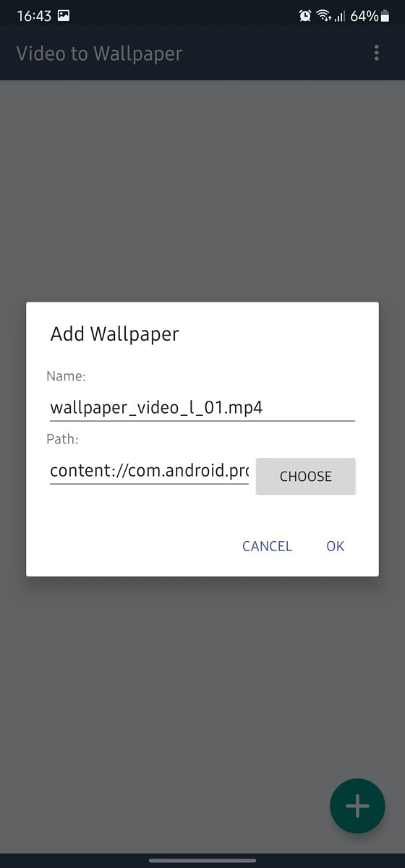Tap the Add Wallpaper dialog title

coord(115,334)
